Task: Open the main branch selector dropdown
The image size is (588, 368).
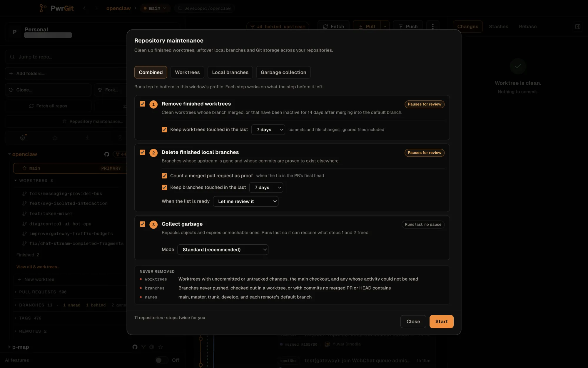Action: tap(155, 8)
